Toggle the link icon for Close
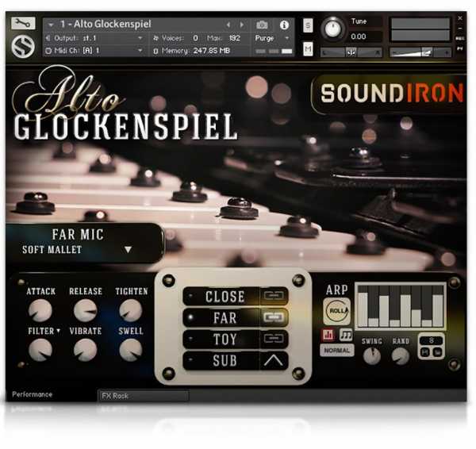Image resolution: width=476 pixels, height=449 pixels. [x=274, y=296]
